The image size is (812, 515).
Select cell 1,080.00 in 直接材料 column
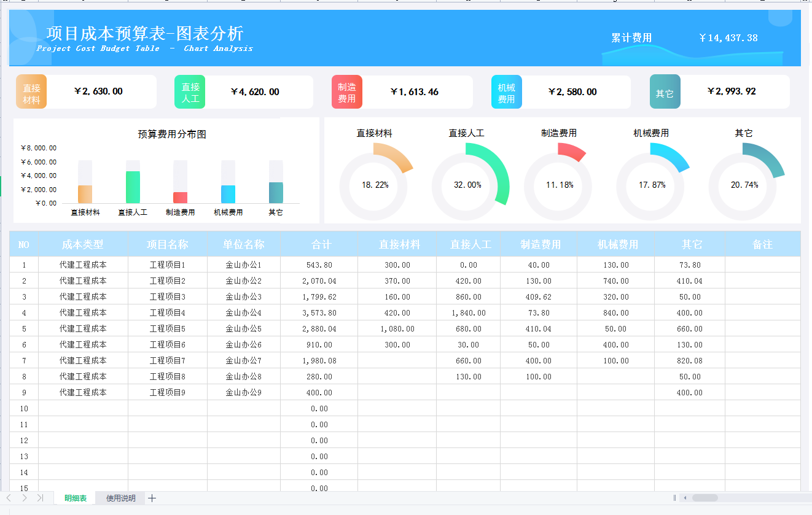coord(397,329)
